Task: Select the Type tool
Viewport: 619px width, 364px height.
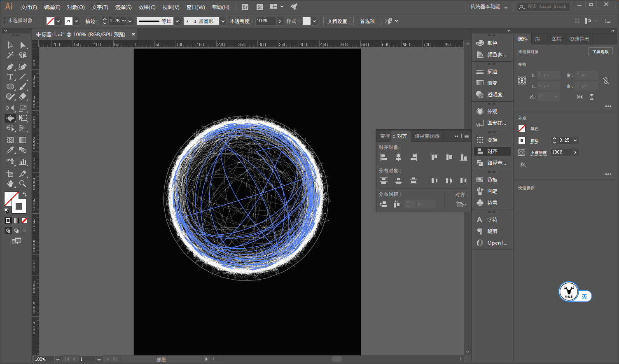Action: tap(10, 77)
